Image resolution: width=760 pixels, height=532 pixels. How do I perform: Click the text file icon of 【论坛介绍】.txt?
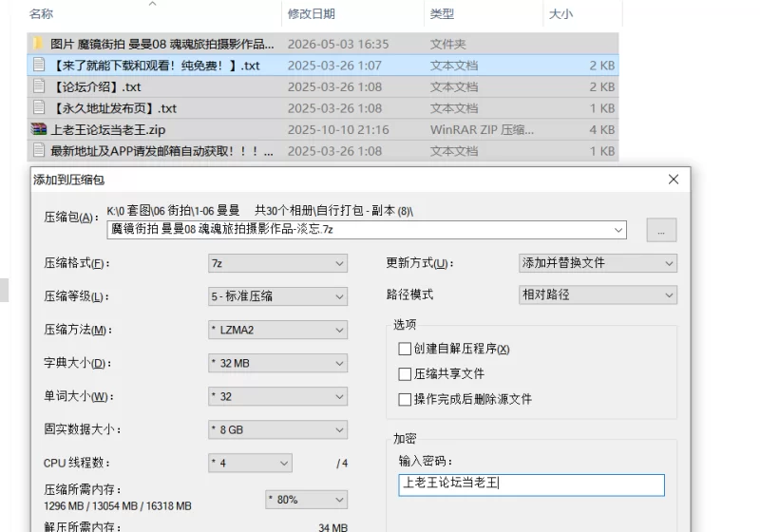click(39, 86)
